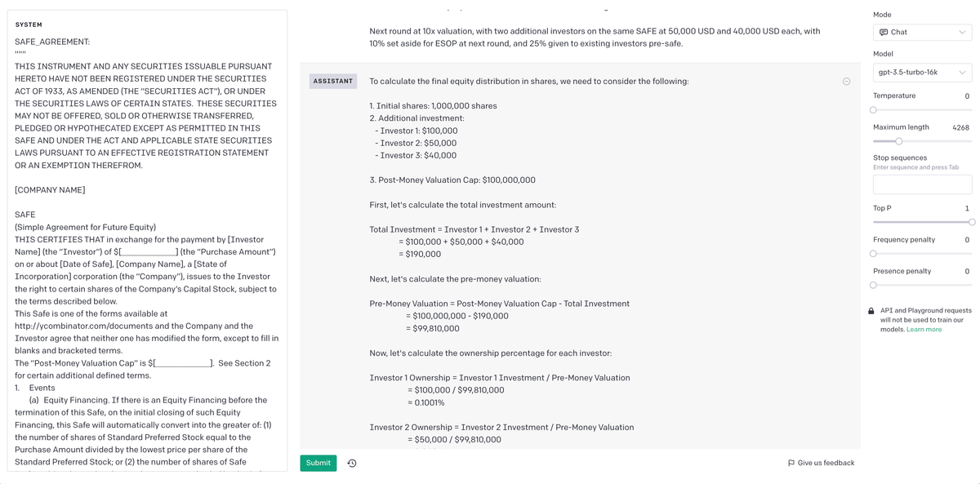Screen dimensions: 980x484
Task: Click the Temperature slider handle
Action: (x=873, y=109)
